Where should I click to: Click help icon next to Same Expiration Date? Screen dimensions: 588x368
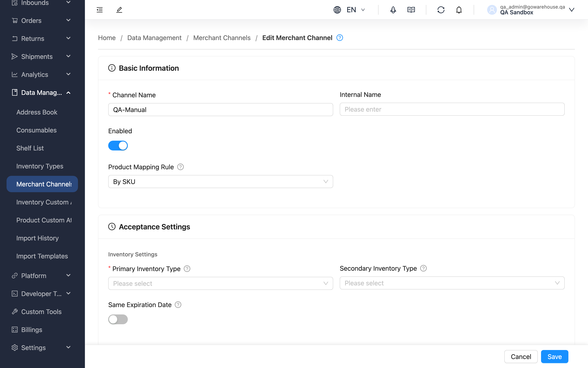point(178,305)
